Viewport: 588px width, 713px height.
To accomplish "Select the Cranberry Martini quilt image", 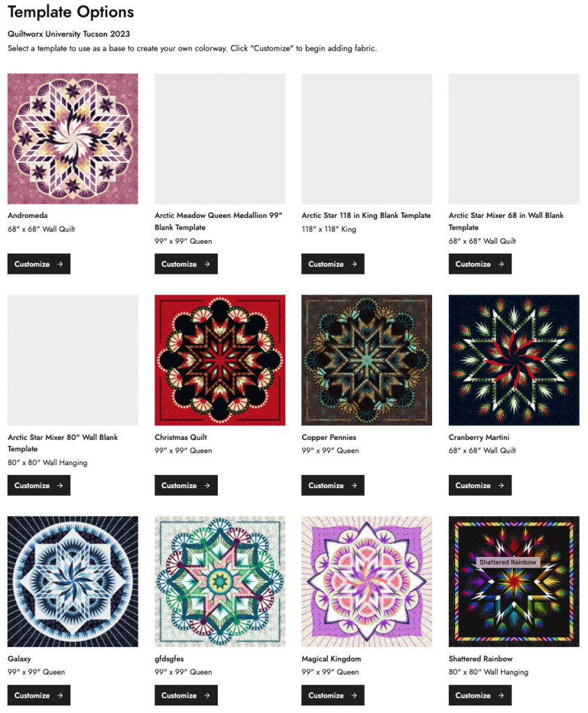I will 514,360.
